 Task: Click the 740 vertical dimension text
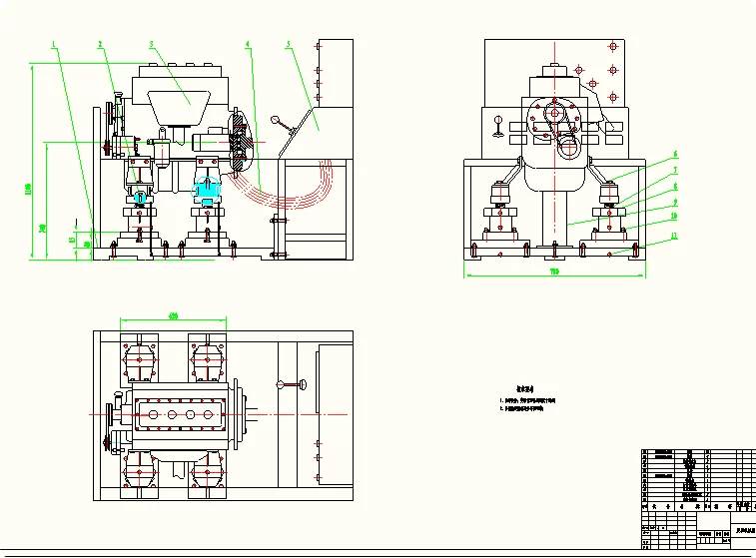point(42,228)
